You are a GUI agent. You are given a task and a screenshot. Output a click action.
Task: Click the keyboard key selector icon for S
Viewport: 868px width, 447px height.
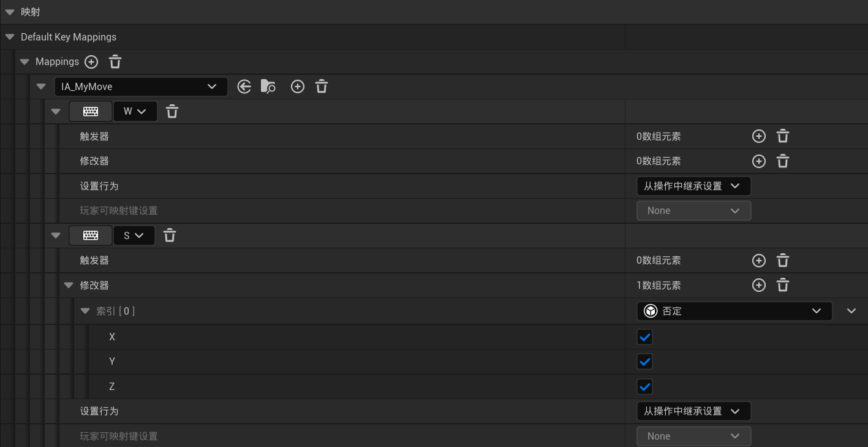point(91,235)
